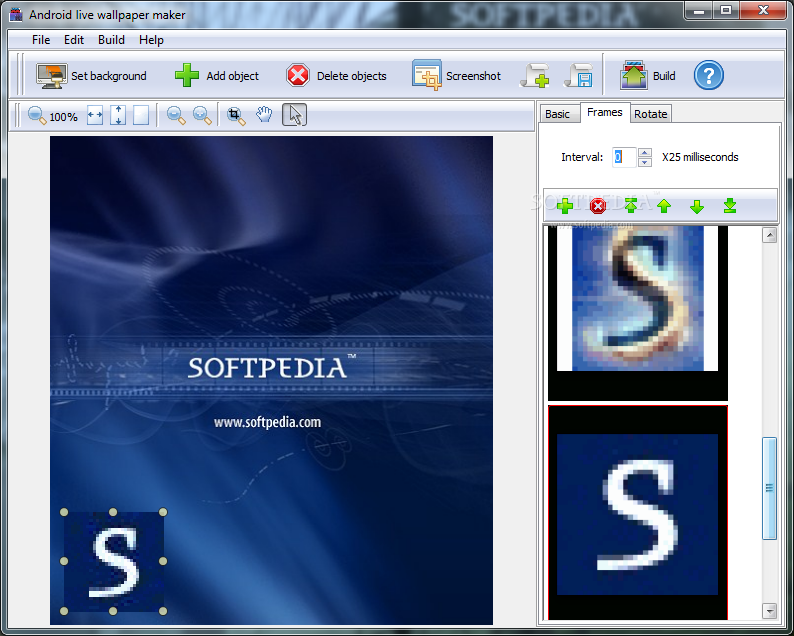Viewport: 794px width, 636px height.
Task: Click the save project scroll icon
Action: click(579, 76)
